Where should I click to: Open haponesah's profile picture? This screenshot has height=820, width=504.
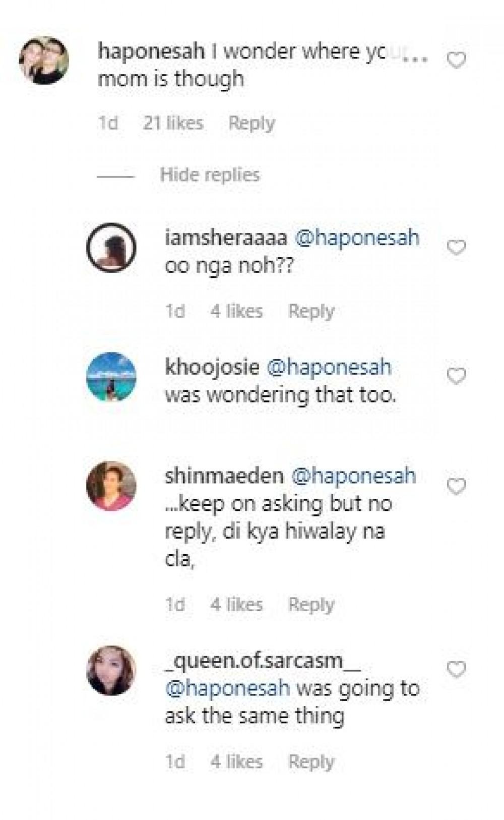click(44, 61)
